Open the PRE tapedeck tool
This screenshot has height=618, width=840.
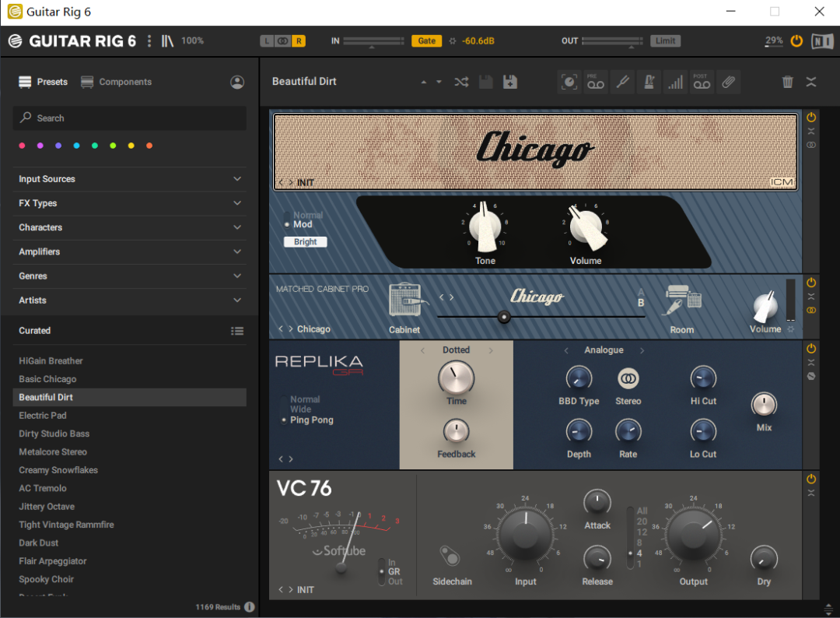[595, 82]
